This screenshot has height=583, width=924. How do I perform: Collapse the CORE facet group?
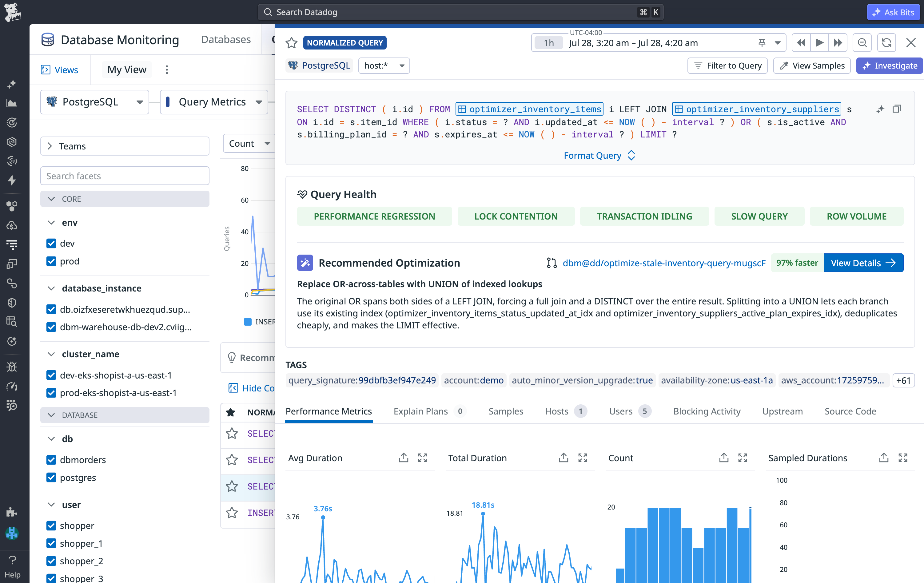pyautogui.click(x=125, y=199)
